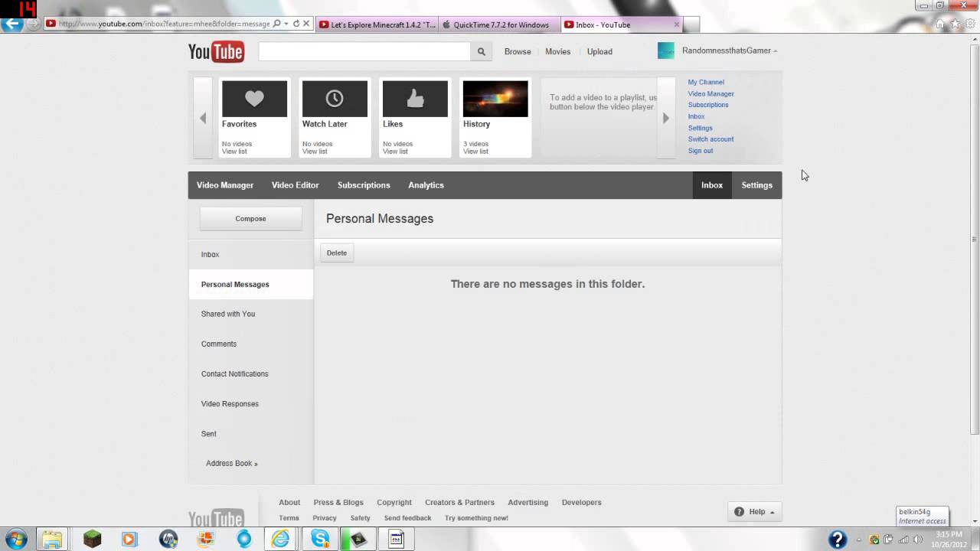Image resolution: width=980 pixels, height=551 pixels.
Task: Select Video Responses folder
Action: point(250,403)
